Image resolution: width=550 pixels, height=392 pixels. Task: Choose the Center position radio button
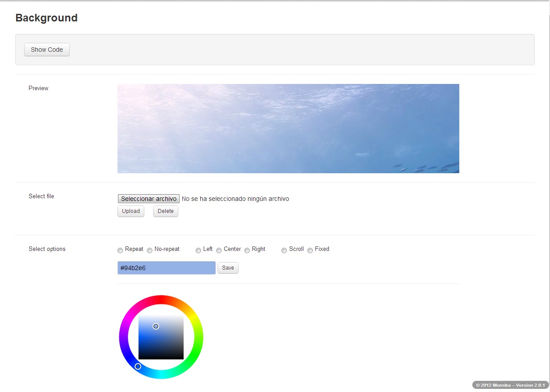219,250
